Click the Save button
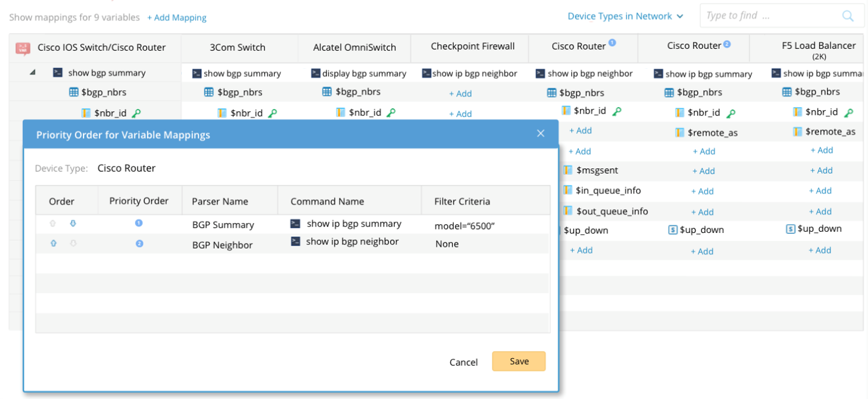 [x=519, y=361]
